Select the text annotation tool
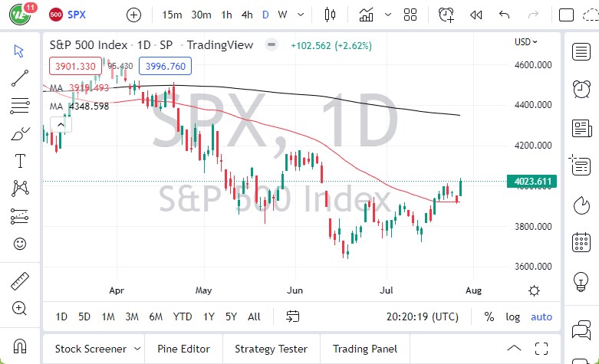Image resolution: width=599 pixels, height=364 pixels. click(21, 160)
